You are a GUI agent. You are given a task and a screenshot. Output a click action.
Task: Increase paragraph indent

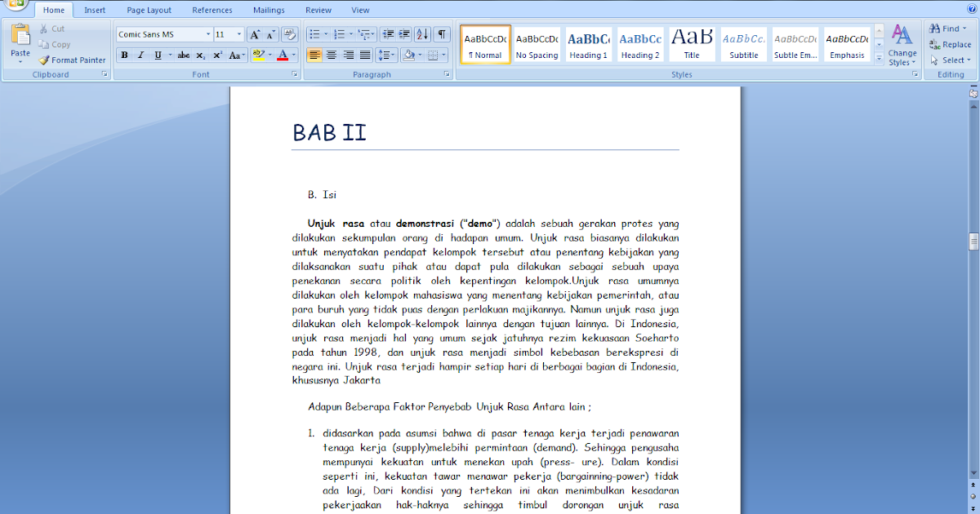404,34
